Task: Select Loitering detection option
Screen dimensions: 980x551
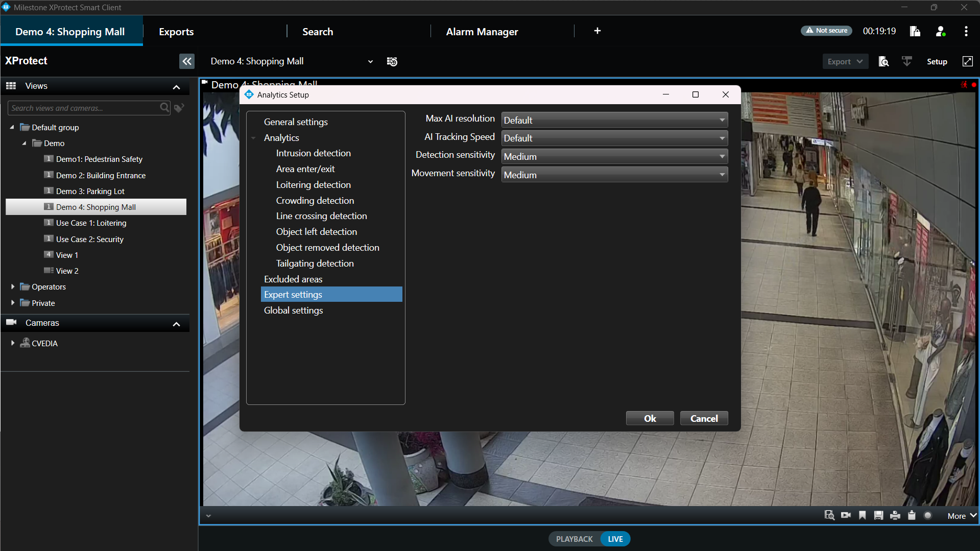Action: (314, 184)
